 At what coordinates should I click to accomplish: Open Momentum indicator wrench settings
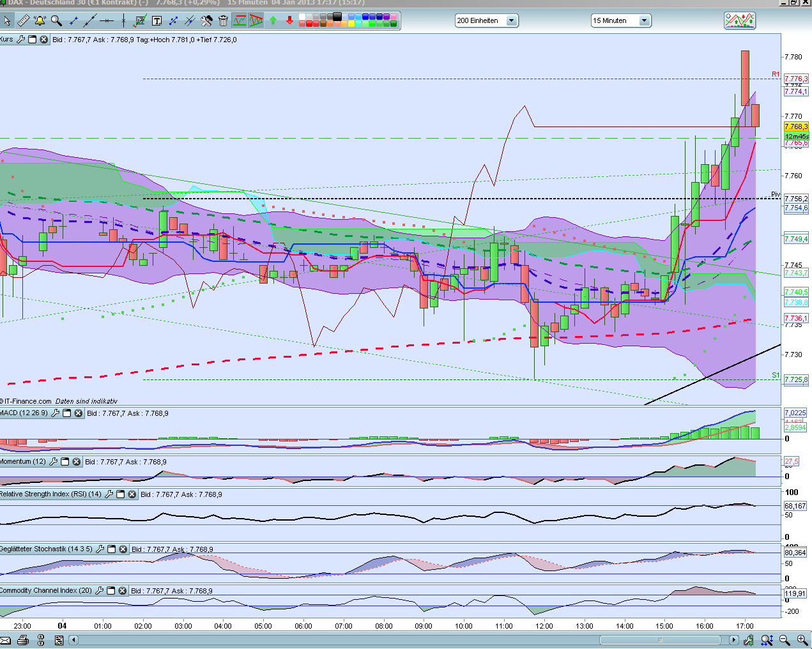click(x=53, y=462)
